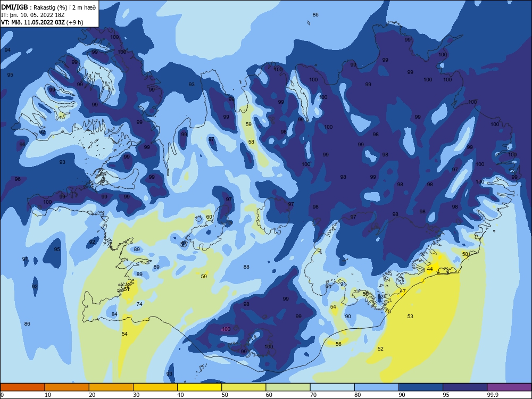
Task: Click the legend tick label '0'
Action: click(2, 395)
